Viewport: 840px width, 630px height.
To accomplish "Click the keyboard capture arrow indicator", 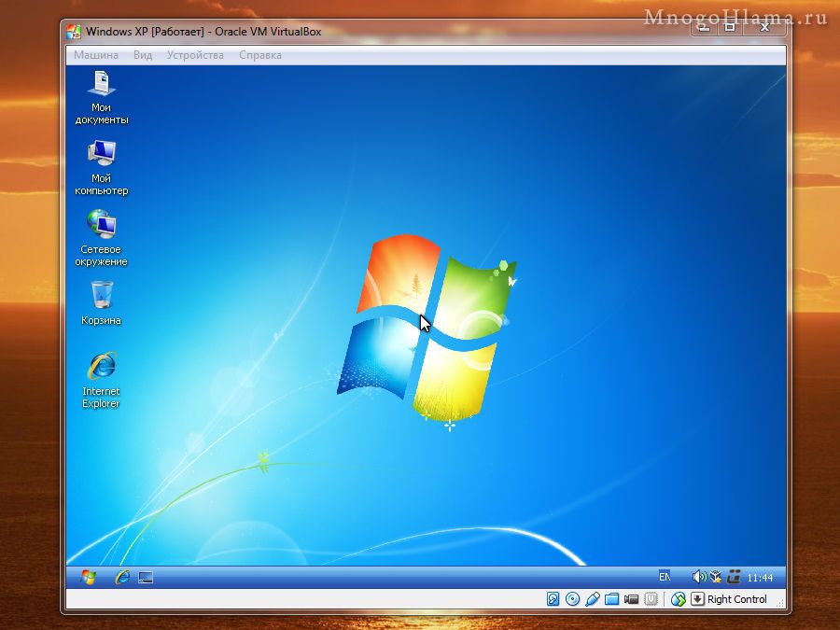I will (x=697, y=599).
